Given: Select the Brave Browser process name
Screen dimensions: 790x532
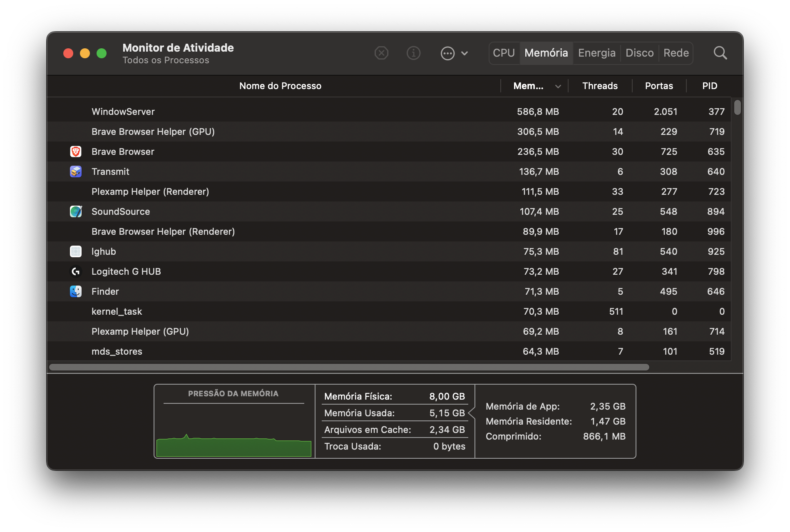Looking at the screenshot, I should click(123, 152).
